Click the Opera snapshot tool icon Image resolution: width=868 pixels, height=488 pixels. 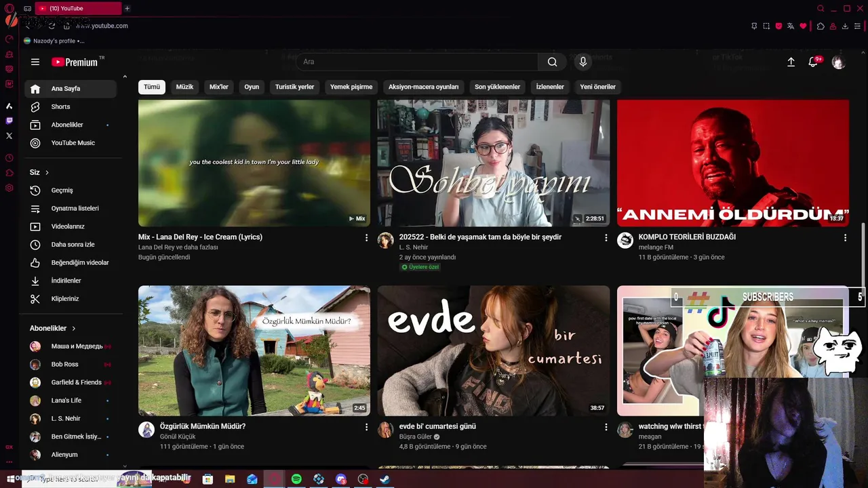[766, 26]
